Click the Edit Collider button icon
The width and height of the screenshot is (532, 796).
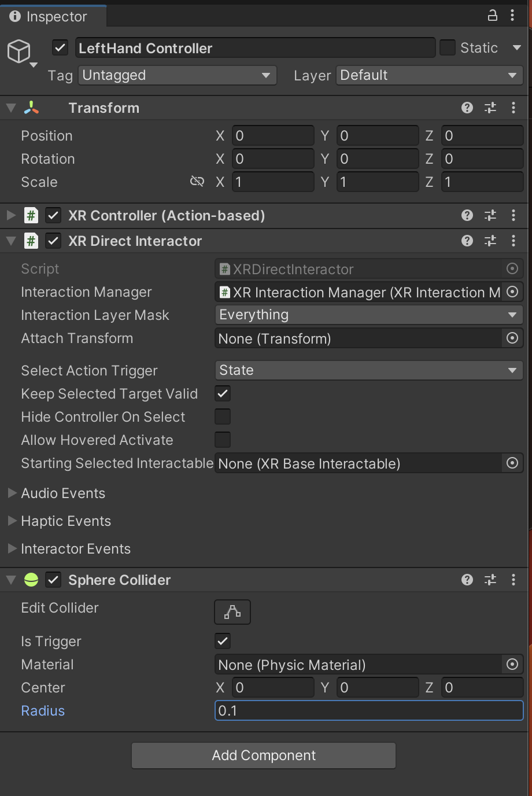pyautogui.click(x=232, y=612)
